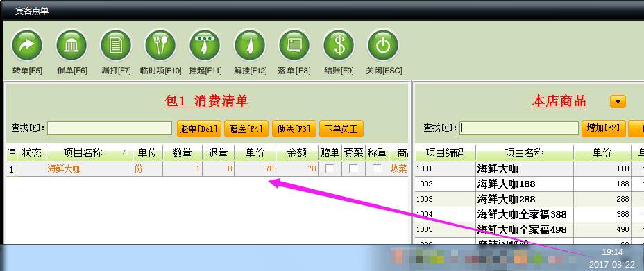Expand the orange dropdown beside 本店商品
Image resolution: width=644 pixels, height=271 pixels.
click(618, 102)
